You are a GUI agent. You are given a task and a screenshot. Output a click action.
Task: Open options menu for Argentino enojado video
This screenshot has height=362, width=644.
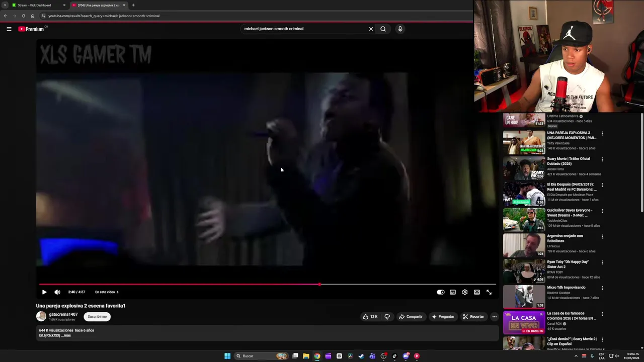[x=602, y=237]
